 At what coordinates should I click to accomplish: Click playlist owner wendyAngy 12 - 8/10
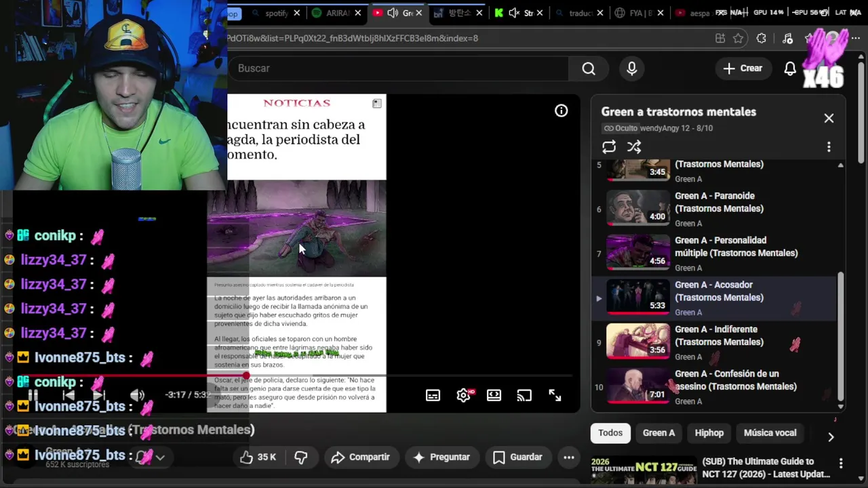(x=676, y=128)
